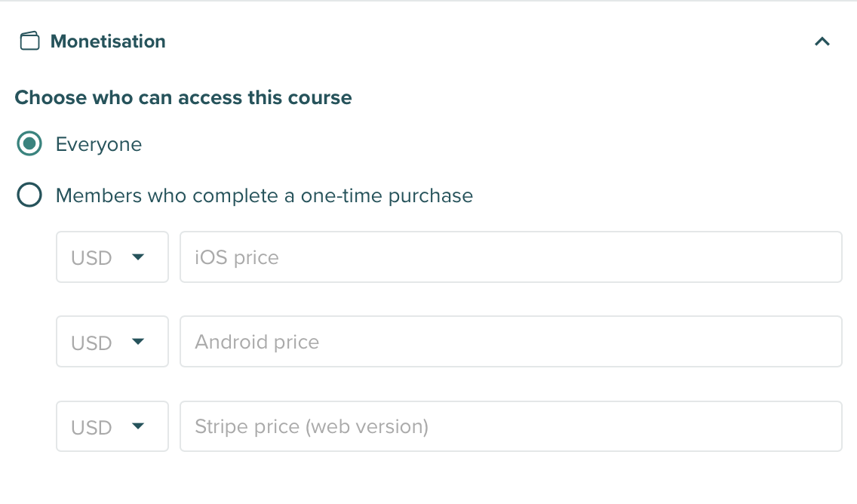Open the USD currency dropdown for Android price
Image resolution: width=857 pixels, height=504 pixels.
tap(112, 341)
